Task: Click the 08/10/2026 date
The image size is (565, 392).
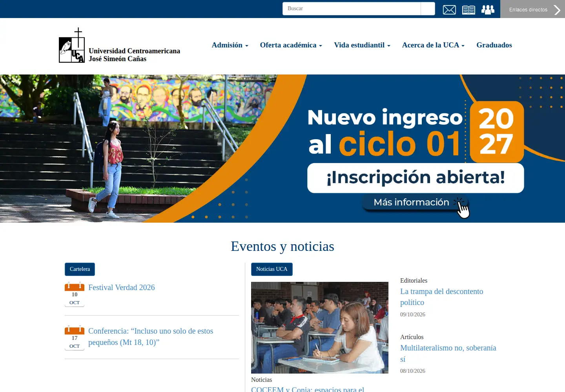Action: pos(413,371)
